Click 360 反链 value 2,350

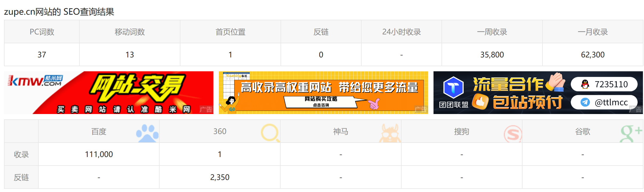pos(220,177)
